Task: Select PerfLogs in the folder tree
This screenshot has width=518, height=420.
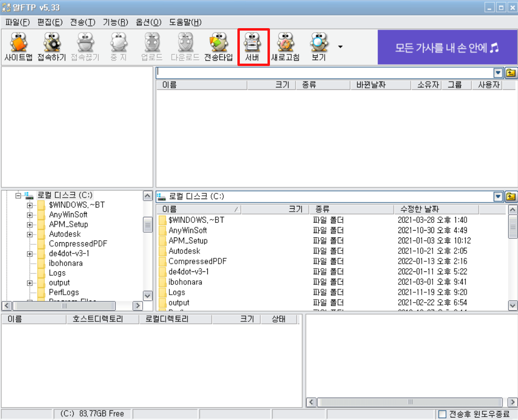Action: [x=64, y=292]
